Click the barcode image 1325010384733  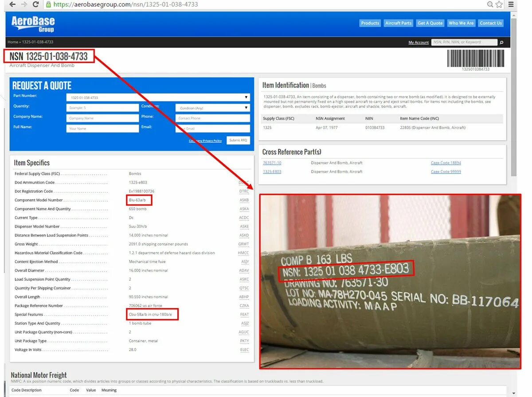point(475,60)
